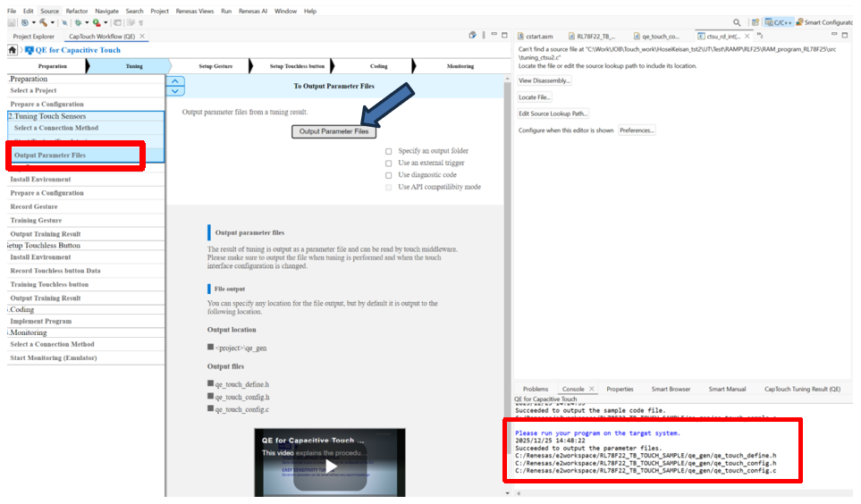The height and width of the screenshot is (504, 861).
Task: Click the workflow view edit icon
Action: tap(472, 35)
